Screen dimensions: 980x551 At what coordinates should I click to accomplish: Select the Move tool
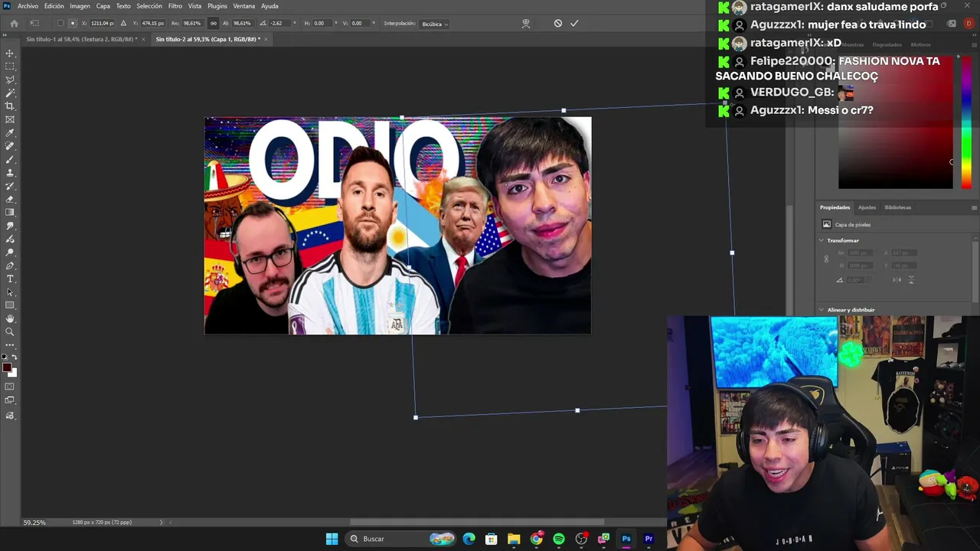(x=10, y=54)
